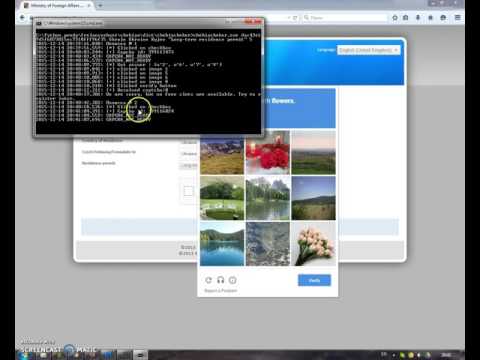
Task: Click the blue Verify button
Action: point(314,280)
